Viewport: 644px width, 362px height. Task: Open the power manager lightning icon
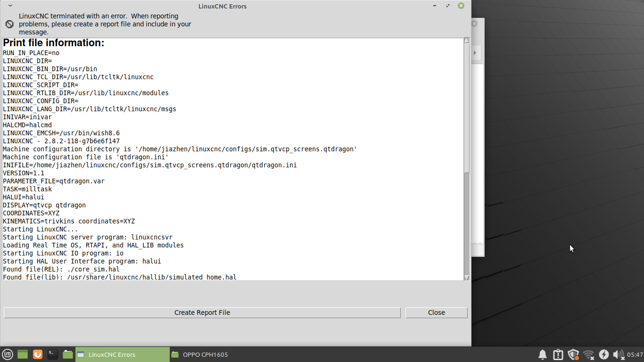point(604,354)
